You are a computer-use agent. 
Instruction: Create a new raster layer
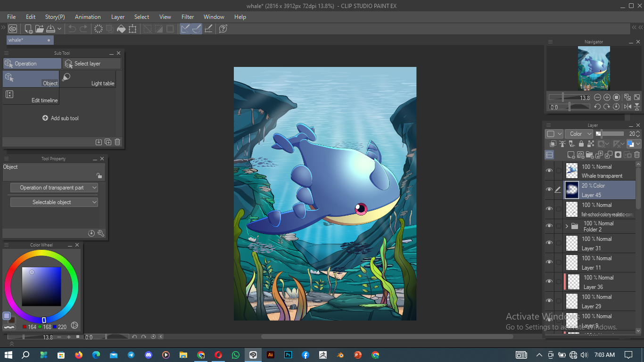pos(571,155)
